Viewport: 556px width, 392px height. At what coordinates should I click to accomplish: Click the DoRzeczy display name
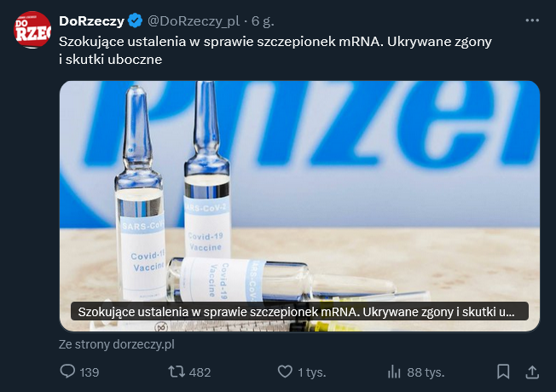tap(91, 21)
